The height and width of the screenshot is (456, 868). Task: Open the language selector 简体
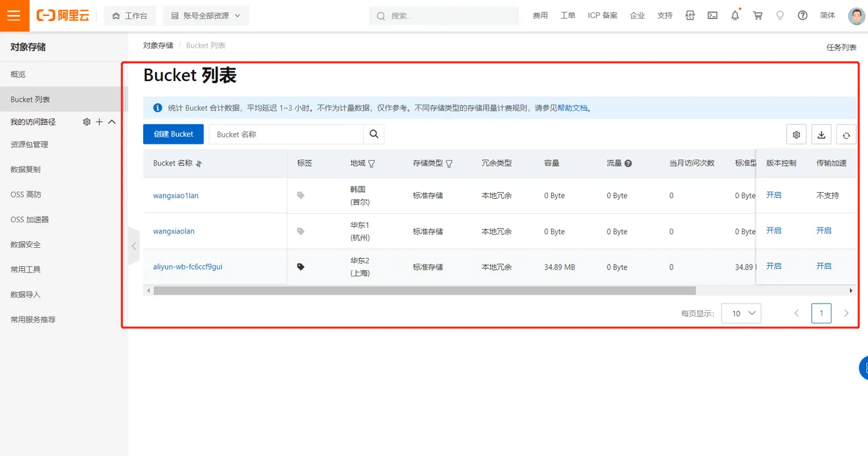pos(828,15)
